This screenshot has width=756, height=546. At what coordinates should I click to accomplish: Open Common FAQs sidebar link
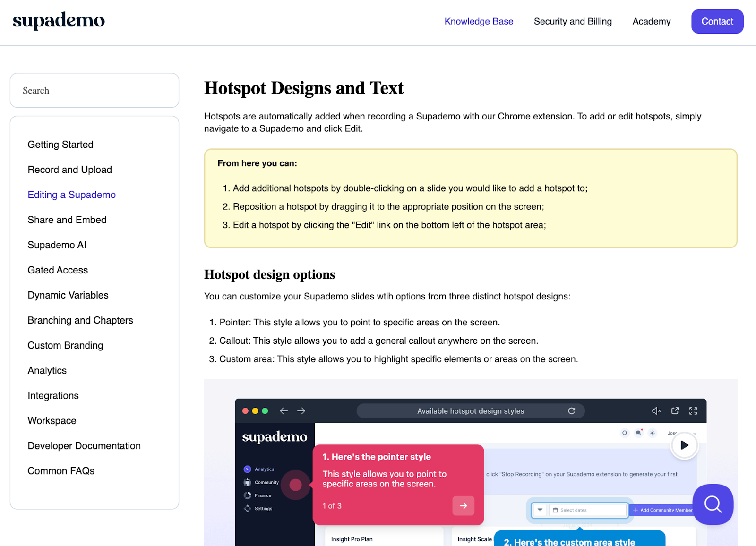pos(61,470)
